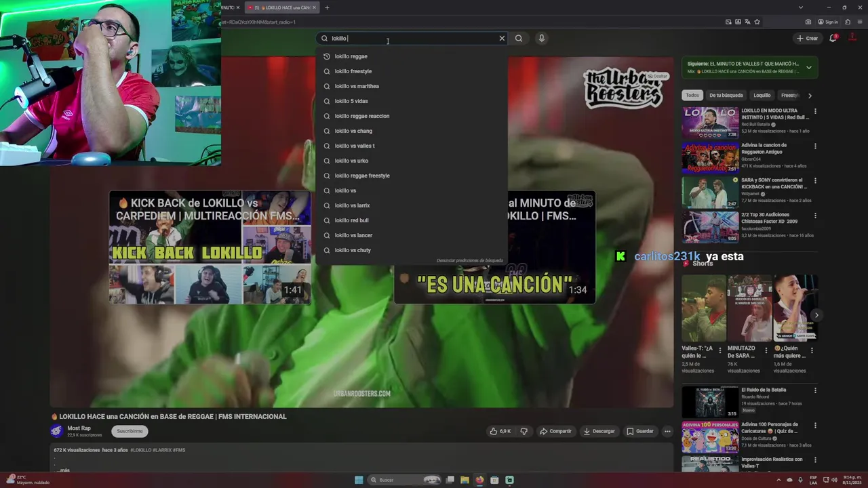Like the video with thumbs up
This screenshot has height=488, width=868.
[500, 431]
